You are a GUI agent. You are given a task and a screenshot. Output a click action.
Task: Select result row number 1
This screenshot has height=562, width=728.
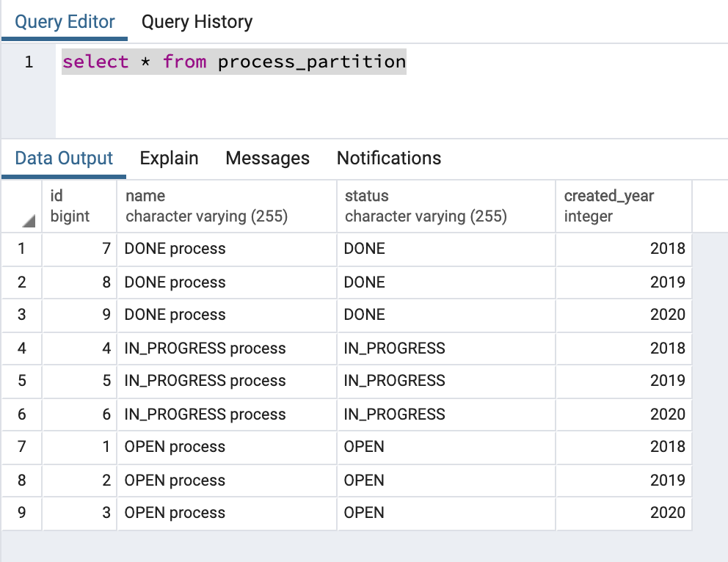click(x=21, y=249)
